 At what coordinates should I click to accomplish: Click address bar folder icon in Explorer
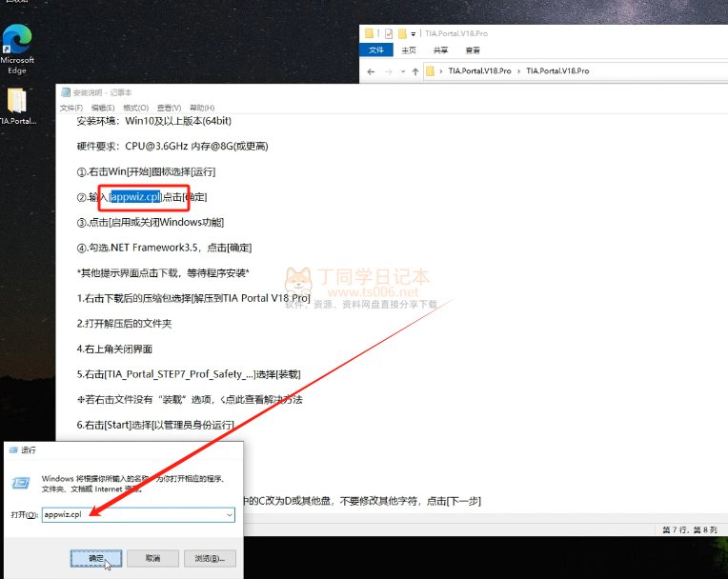431,71
